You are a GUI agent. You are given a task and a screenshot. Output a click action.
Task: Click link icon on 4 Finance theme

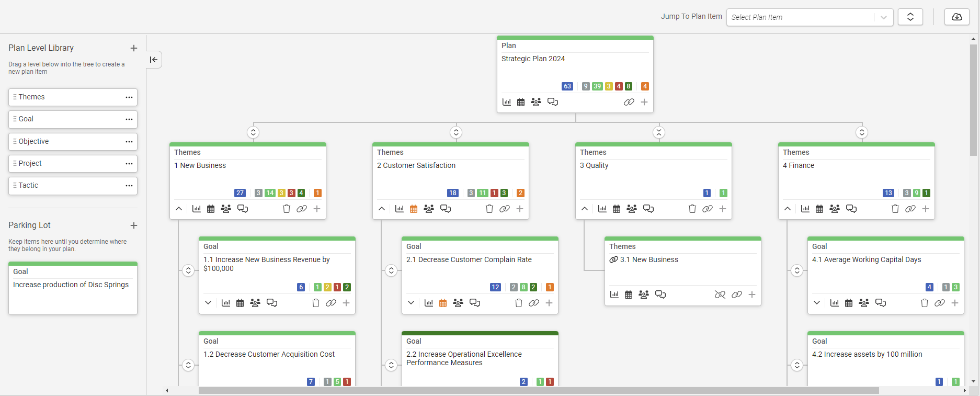click(x=910, y=209)
